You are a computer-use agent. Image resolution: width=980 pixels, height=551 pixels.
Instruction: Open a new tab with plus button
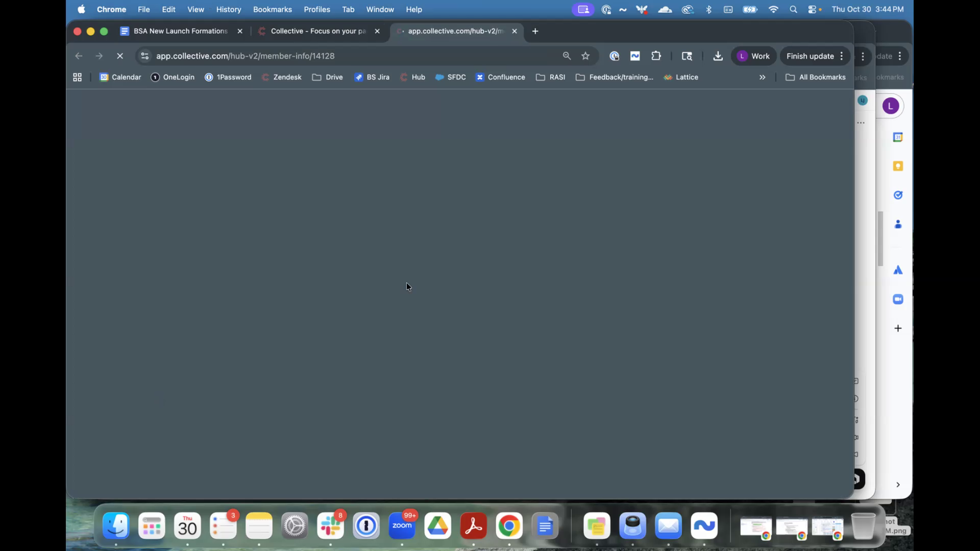point(535,31)
